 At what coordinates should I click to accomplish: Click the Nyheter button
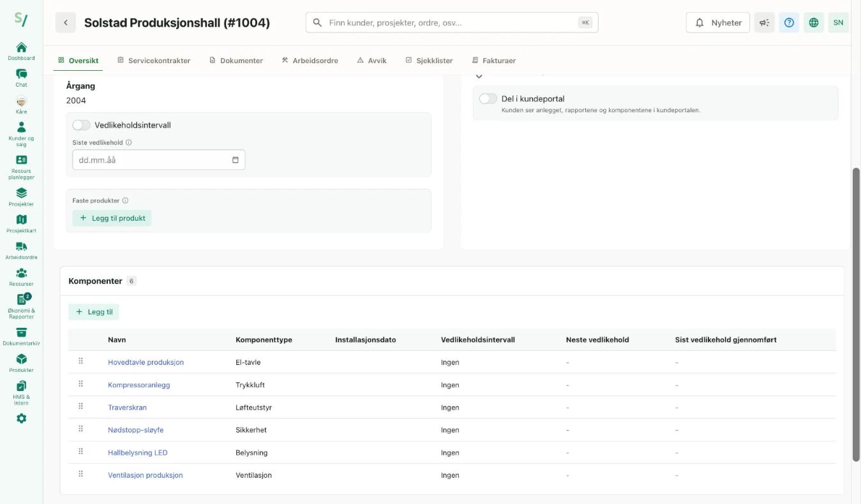(x=718, y=22)
